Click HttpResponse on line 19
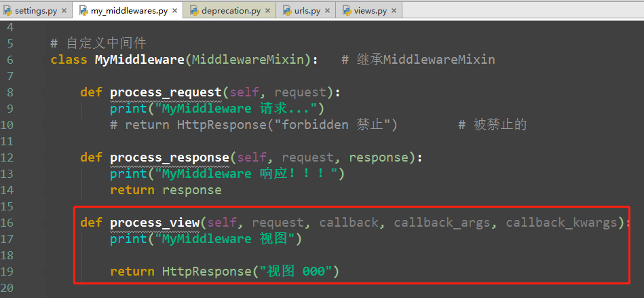 tap(207, 272)
